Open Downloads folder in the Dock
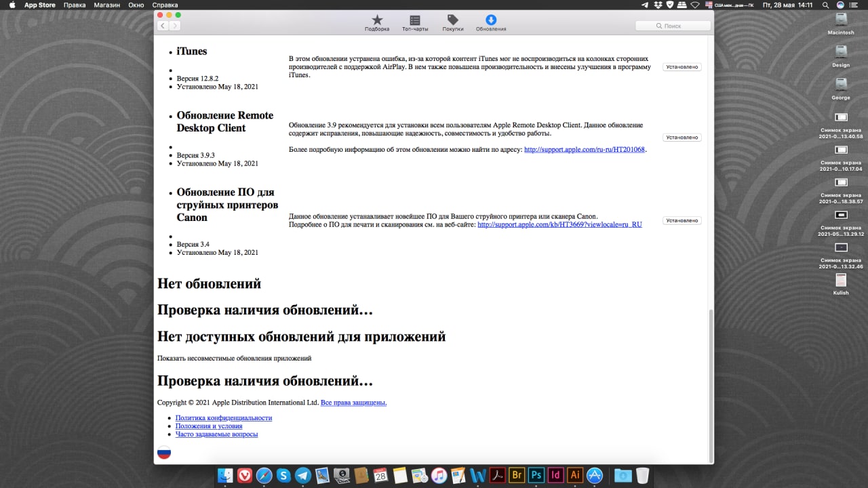The image size is (868, 488). [x=623, y=475]
